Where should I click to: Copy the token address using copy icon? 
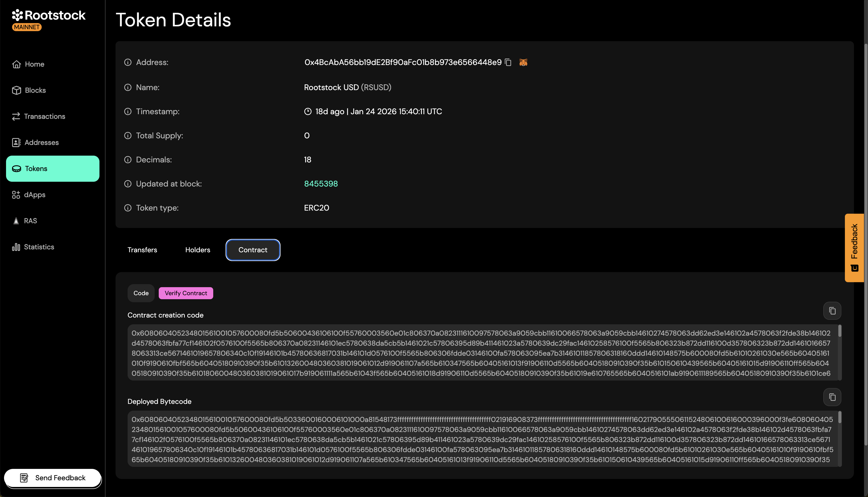click(x=508, y=62)
